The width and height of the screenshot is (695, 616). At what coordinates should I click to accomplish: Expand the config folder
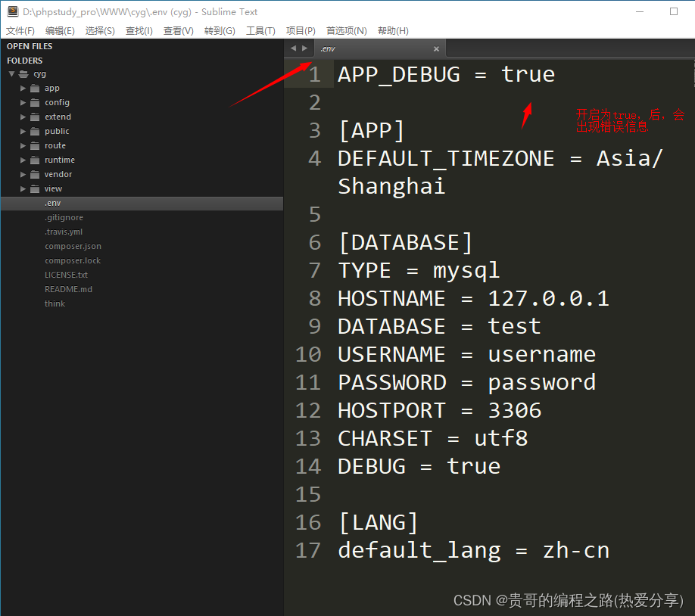pos(23,102)
